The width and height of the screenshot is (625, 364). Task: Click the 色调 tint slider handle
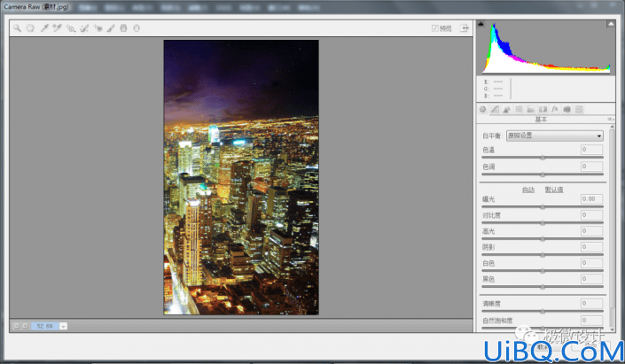click(x=543, y=174)
